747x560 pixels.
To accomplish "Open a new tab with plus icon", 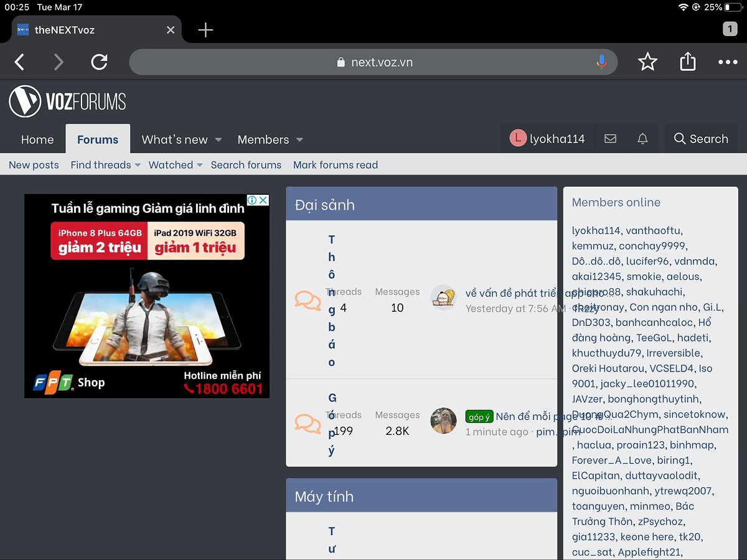I will pyautogui.click(x=205, y=30).
